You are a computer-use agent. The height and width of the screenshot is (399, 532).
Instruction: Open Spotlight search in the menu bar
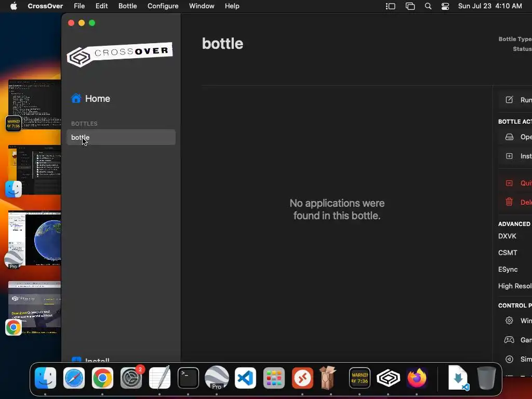tap(428, 6)
